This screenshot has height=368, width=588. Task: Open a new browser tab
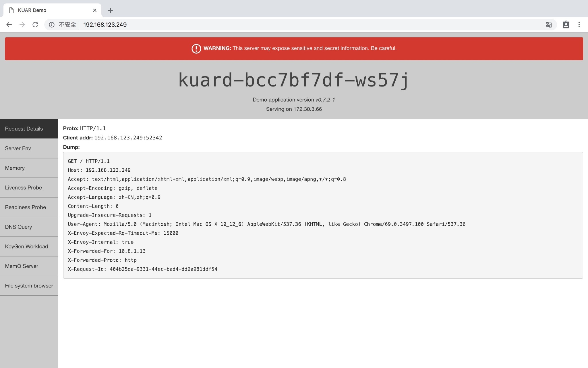pos(110,10)
